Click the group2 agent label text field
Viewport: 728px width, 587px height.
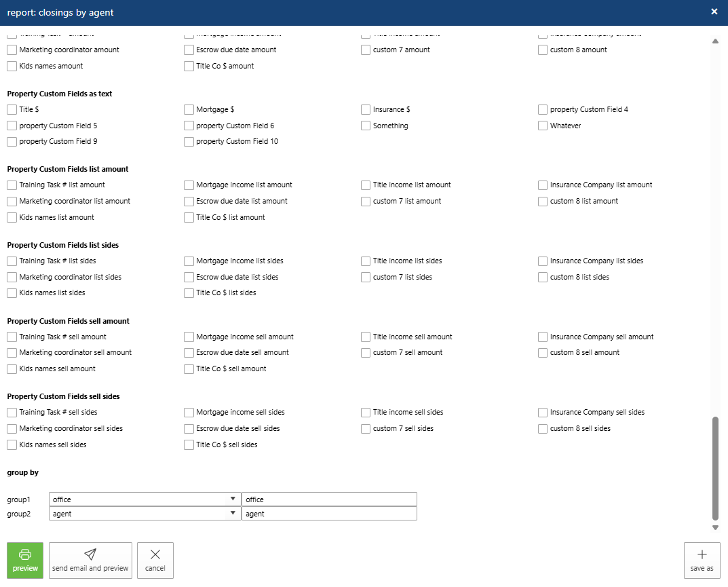point(329,514)
